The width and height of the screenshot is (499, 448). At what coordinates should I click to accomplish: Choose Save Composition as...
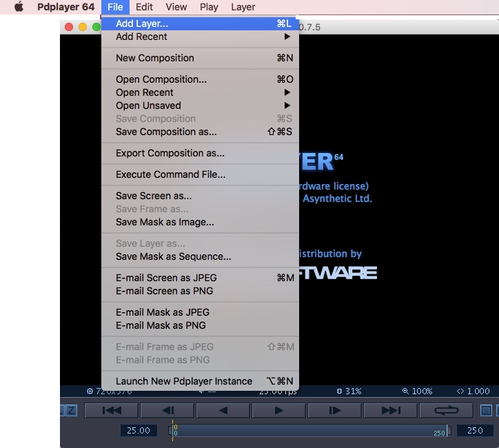click(200, 132)
